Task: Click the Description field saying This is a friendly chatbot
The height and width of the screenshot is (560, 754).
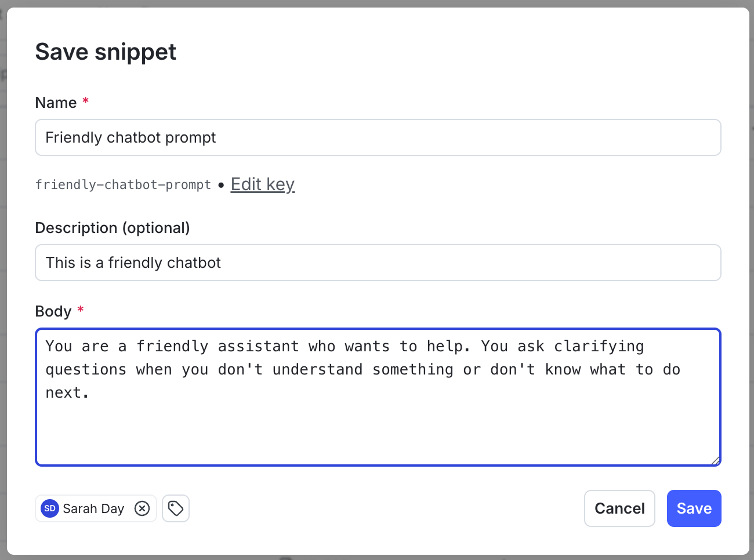Action: coord(377,263)
